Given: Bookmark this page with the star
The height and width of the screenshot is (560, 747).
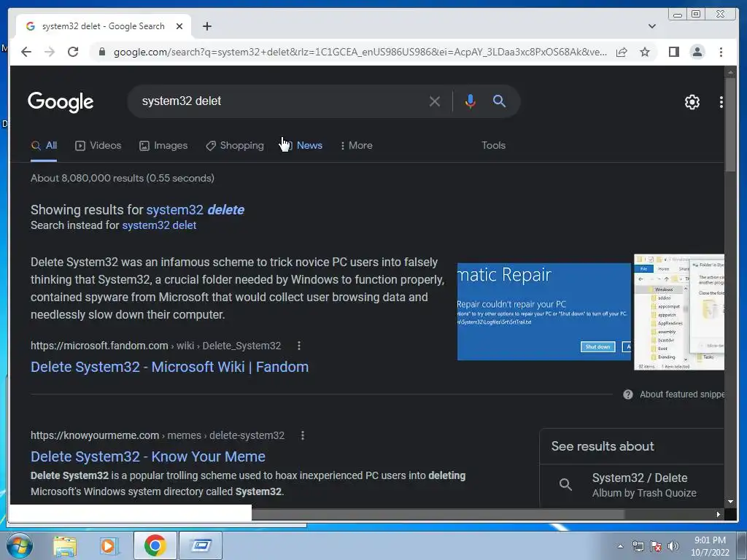Looking at the screenshot, I should click(x=645, y=52).
